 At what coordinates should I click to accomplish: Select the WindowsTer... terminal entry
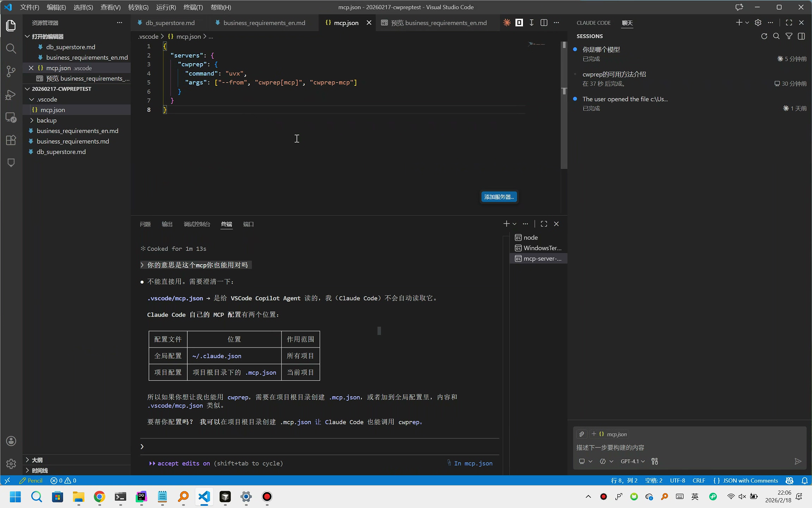538,248
